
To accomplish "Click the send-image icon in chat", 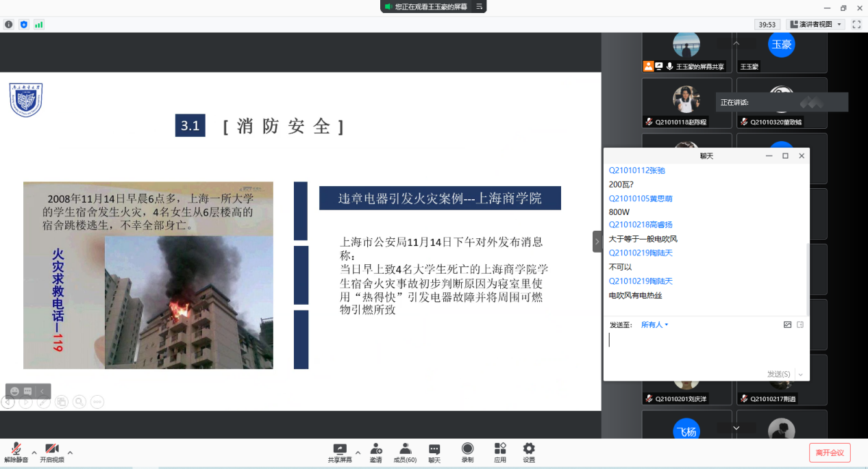I will click(x=787, y=325).
